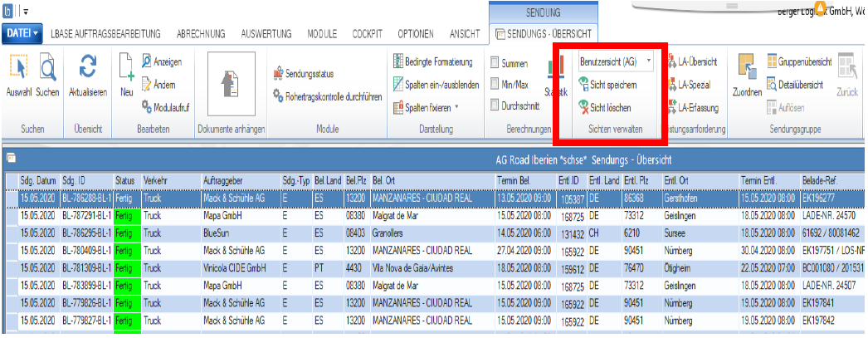Enable the Durchschnitt checkbox
This screenshot has width=868, height=338.
[495, 105]
